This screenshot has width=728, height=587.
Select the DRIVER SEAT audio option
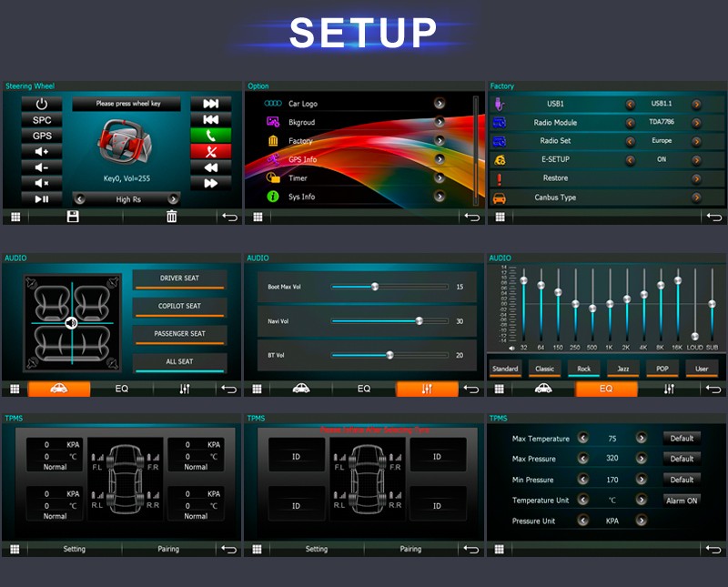point(179,278)
